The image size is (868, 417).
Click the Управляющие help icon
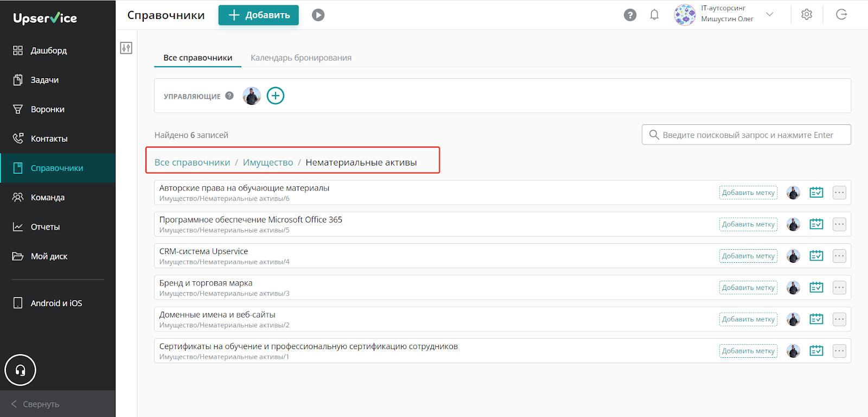(229, 96)
